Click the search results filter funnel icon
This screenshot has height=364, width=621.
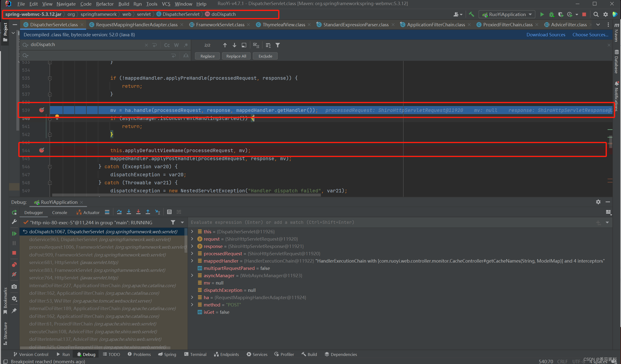pos(278,45)
